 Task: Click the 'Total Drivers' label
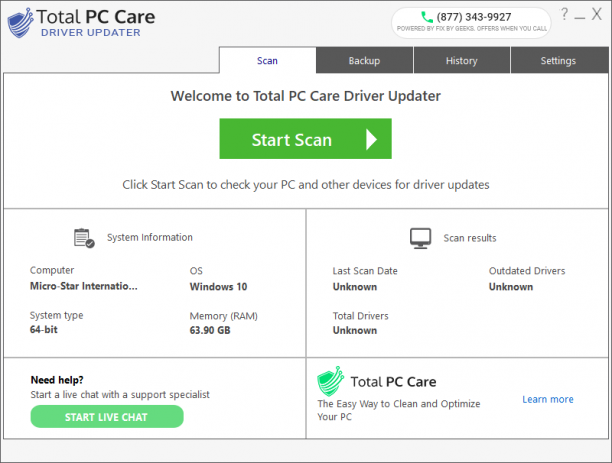click(x=361, y=316)
